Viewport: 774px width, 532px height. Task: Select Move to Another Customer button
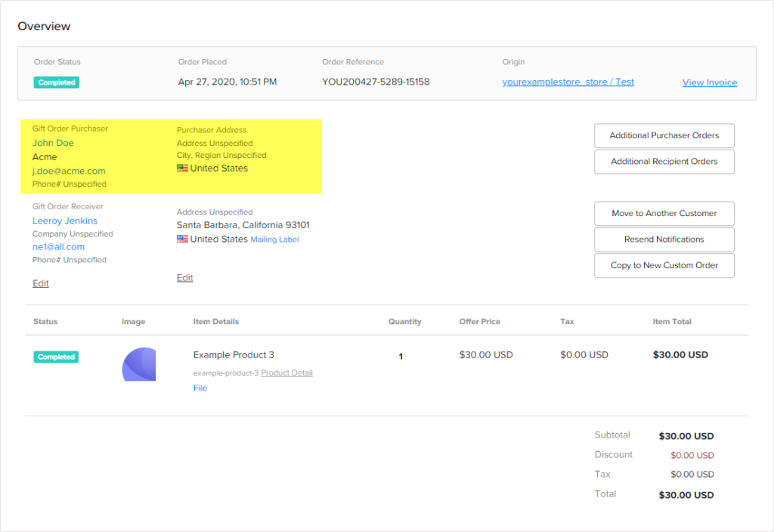click(x=664, y=213)
